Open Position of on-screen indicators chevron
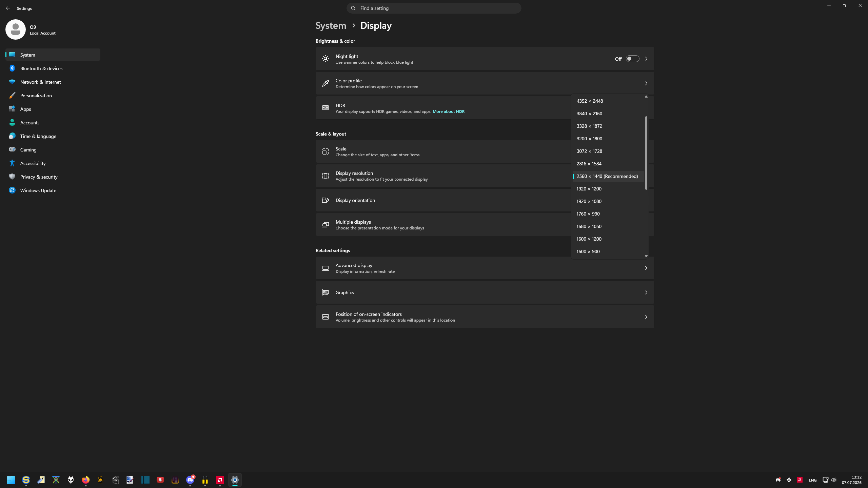868x488 pixels. [x=646, y=317]
